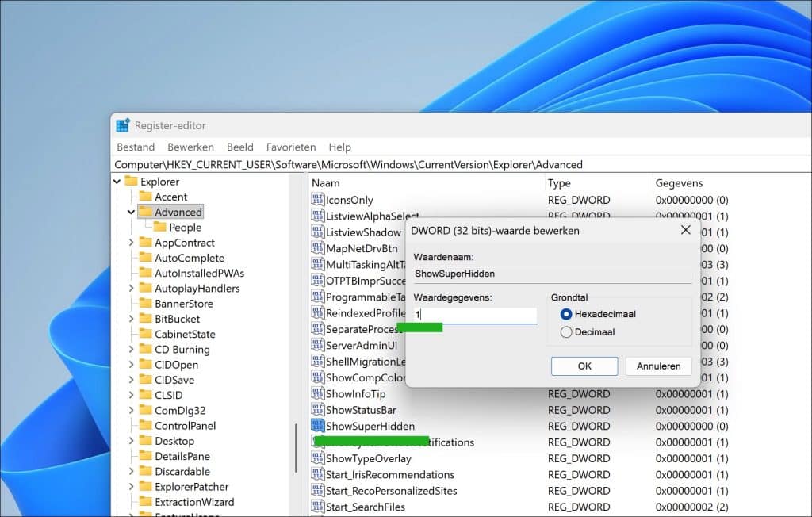The width and height of the screenshot is (812, 517).
Task: Click the ShellMigrationLevel value name
Action: (366, 361)
